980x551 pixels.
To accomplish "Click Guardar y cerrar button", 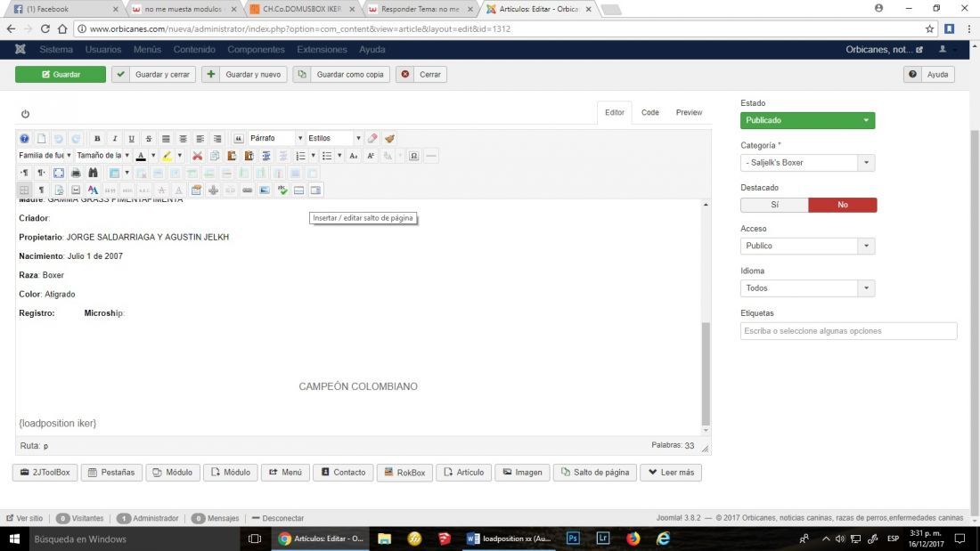I will coord(154,75).
